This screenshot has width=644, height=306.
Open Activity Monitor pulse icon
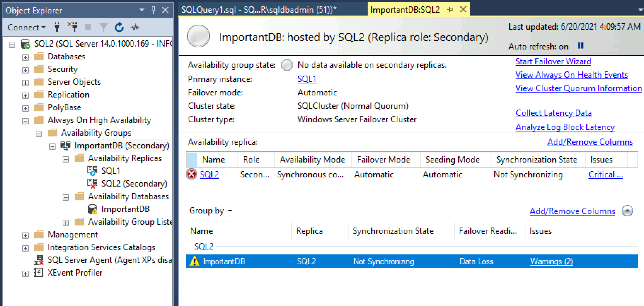(x=135, y=27)
